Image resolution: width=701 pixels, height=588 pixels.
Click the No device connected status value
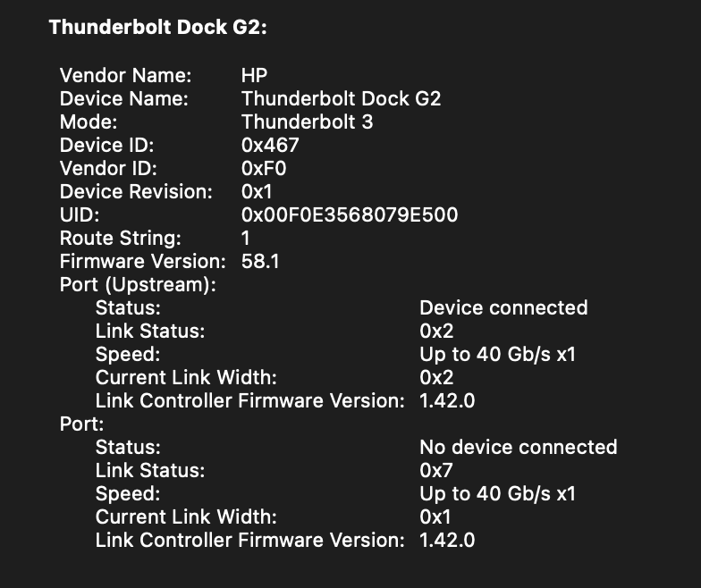(518, 447)
